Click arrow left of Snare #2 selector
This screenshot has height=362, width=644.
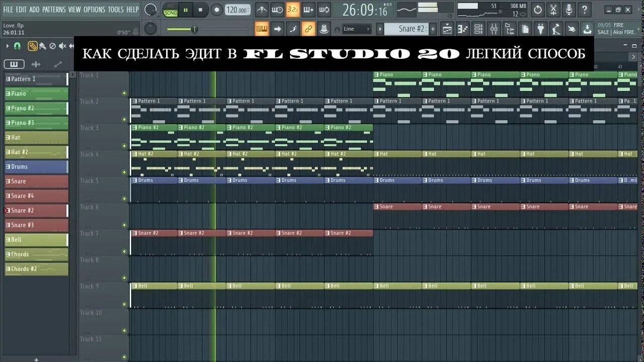coord(380,29)
